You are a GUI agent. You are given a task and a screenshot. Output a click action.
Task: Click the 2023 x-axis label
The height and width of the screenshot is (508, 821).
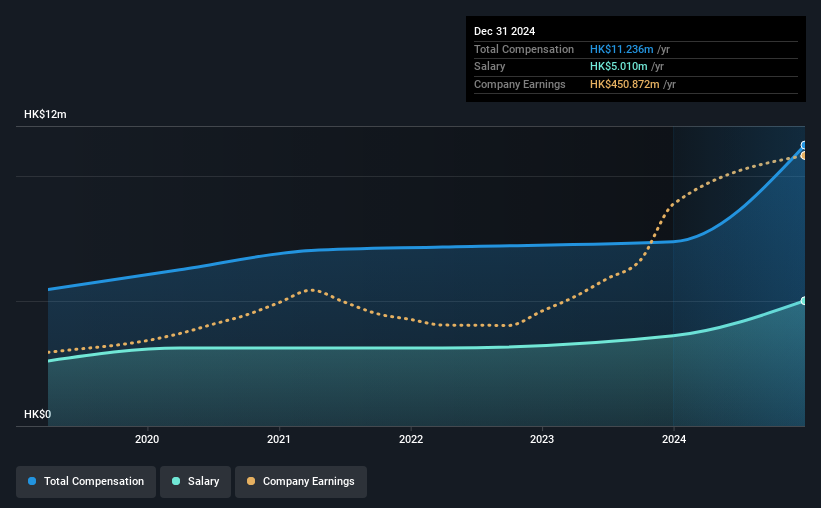(542, 439)
